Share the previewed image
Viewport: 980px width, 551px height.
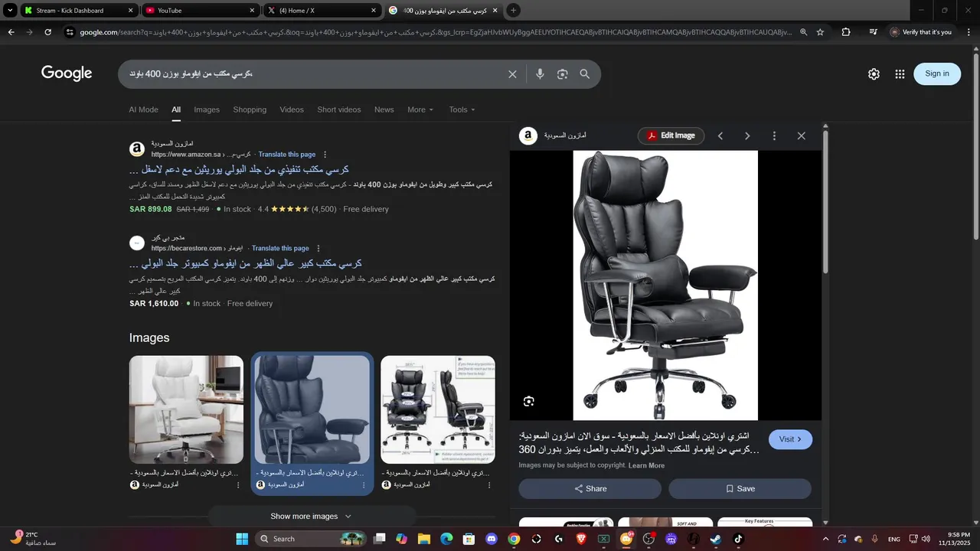(x=590, y=488)
